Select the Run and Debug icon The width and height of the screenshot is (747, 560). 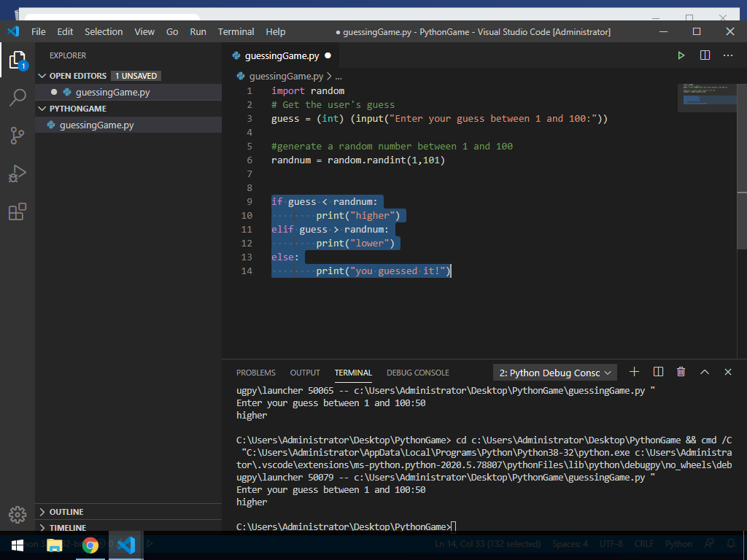18,173
